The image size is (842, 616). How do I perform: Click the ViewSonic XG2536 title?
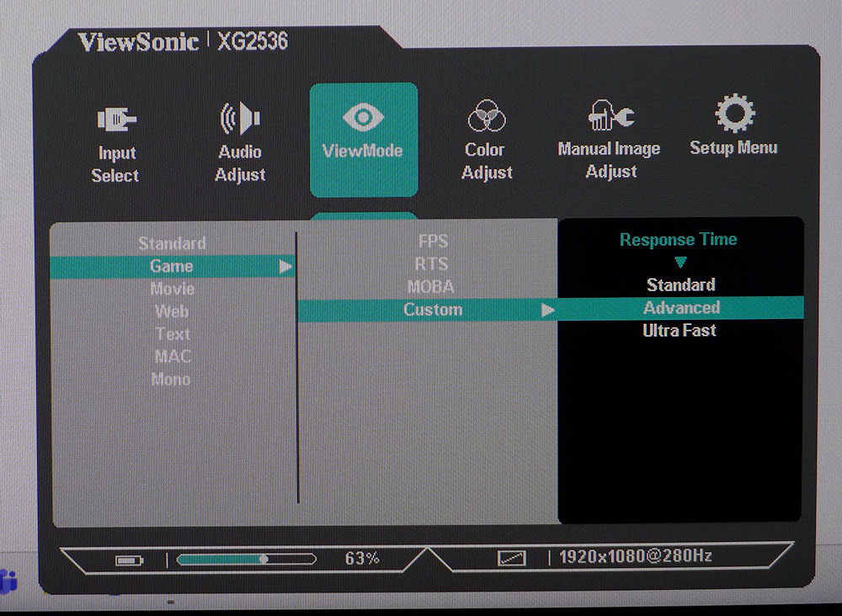point(183,42)
